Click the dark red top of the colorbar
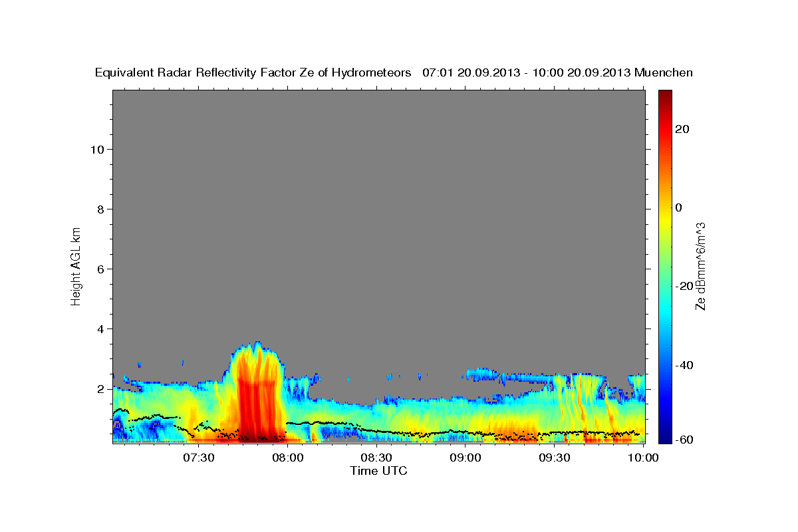This screenshot has height=532, width=798. [664, 96]
